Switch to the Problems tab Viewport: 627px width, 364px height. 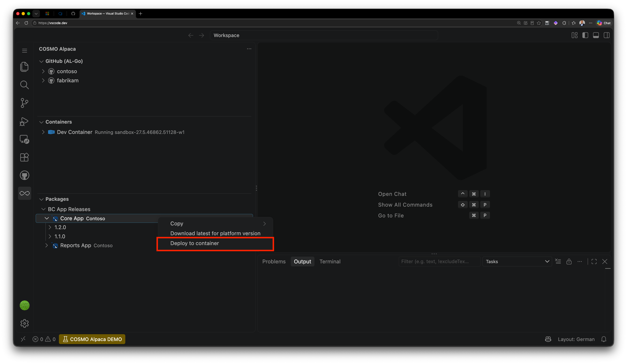[x=274, y=261]
